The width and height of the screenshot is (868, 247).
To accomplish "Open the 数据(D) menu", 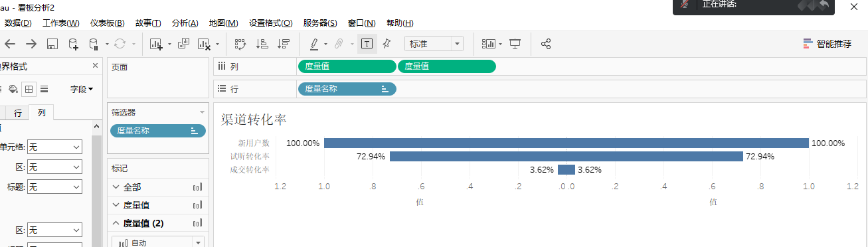I will (x=18, y=23).
